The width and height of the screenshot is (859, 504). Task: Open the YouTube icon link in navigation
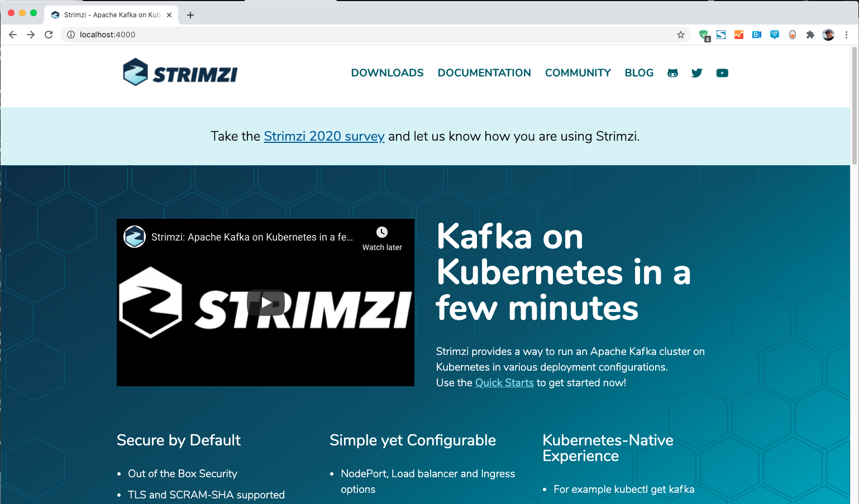click(x=722, y=73)
